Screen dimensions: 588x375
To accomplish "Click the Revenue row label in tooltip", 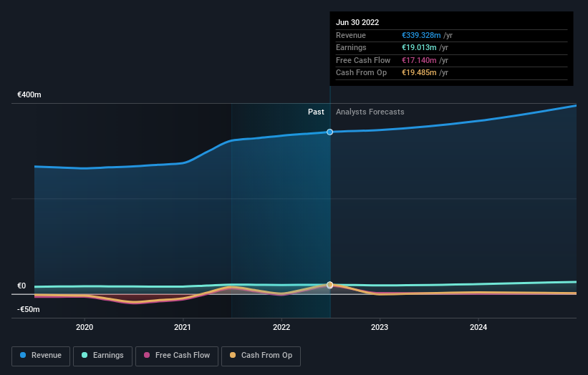I will tap(351, 35).
